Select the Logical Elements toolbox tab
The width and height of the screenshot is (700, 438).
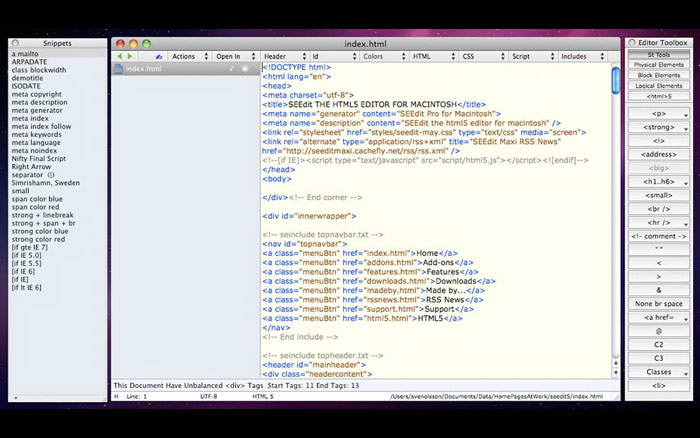click(658, 86)
